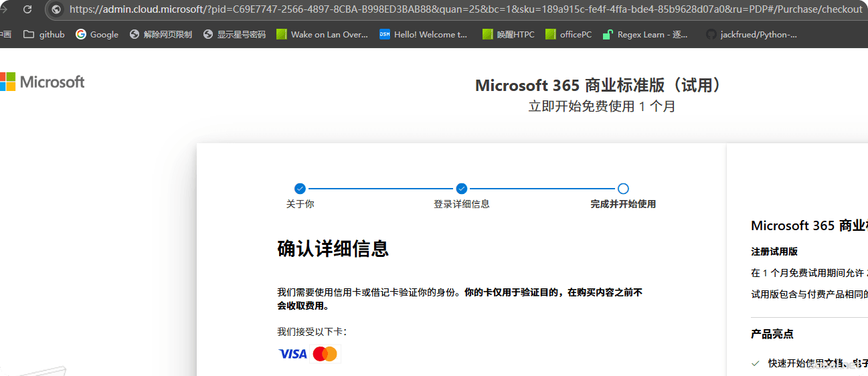The width and height of the screenshot is (868, 376).
Task: Click the browser reload button
Action: pyautogui.click(x=27, y=9)
